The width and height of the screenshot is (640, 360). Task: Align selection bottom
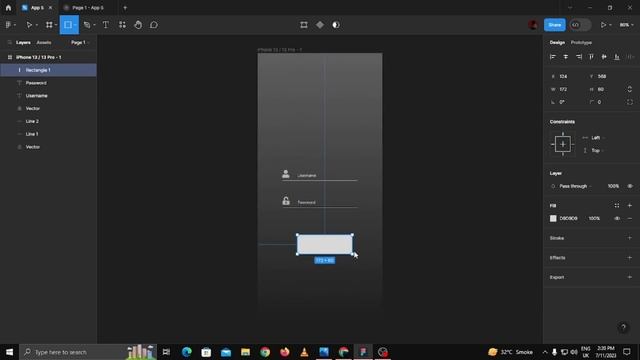click(617, 57)
